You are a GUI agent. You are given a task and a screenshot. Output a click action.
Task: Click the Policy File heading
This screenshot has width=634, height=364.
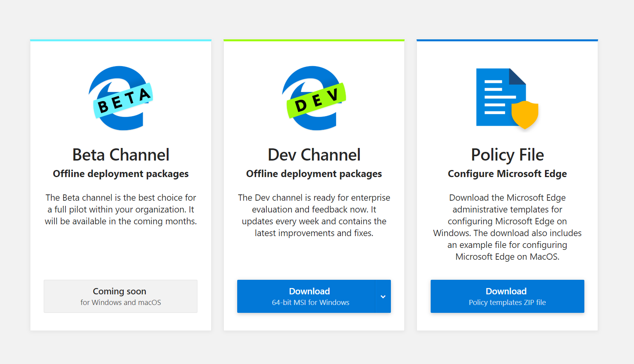click(507, 155)
